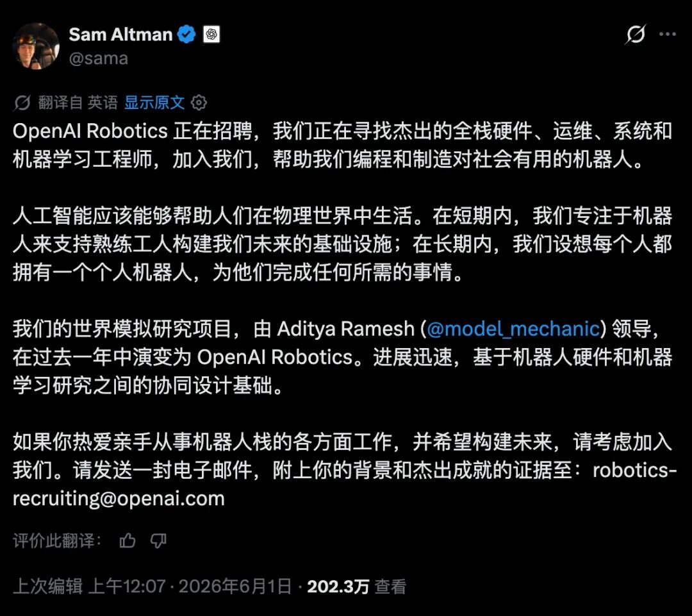Click the Sam Altman display name
692x616 pixels.
click(x=120, y=35)
